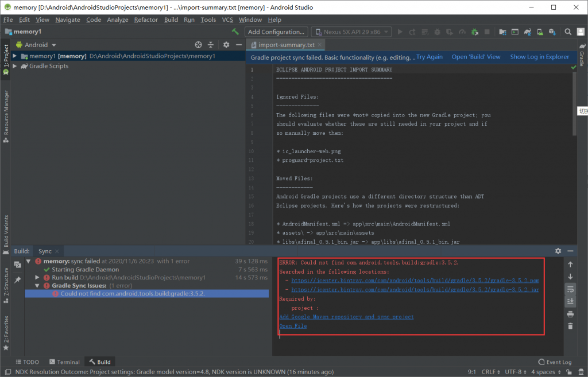This screenshot has width=588, height=377.
Task: Click the Pin Tab pushpin icon
Action: pyautogui.click(x=17, y=280)
